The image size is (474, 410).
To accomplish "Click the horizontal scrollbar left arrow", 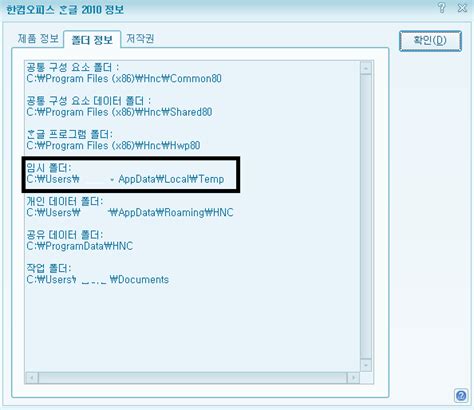I will 32,378.
